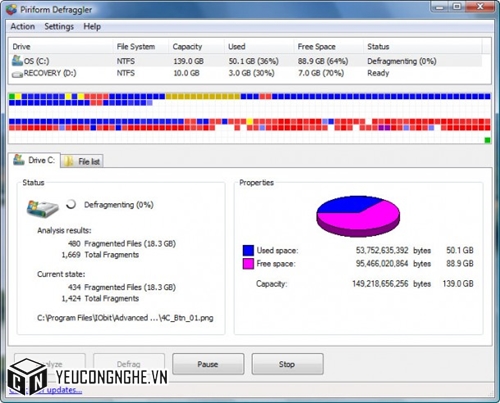Click '50.1 GB (36%)' used cell
The image size is (500, 403).
253,61
